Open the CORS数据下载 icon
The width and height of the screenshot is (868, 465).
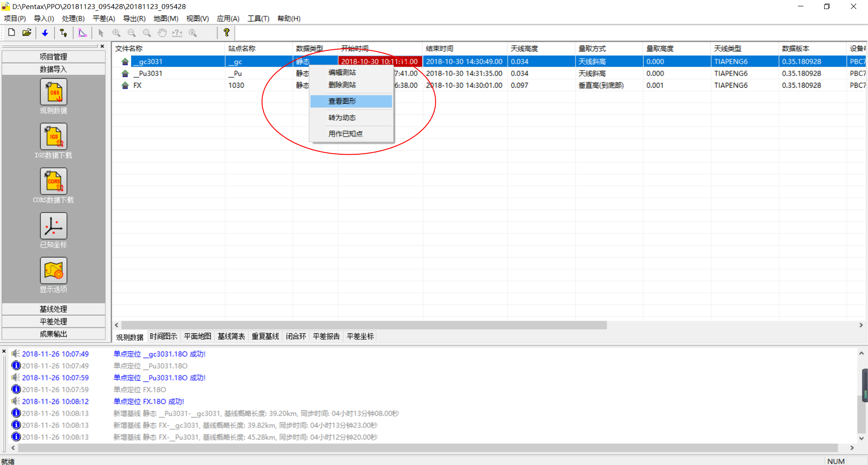[x=53, y=181]
